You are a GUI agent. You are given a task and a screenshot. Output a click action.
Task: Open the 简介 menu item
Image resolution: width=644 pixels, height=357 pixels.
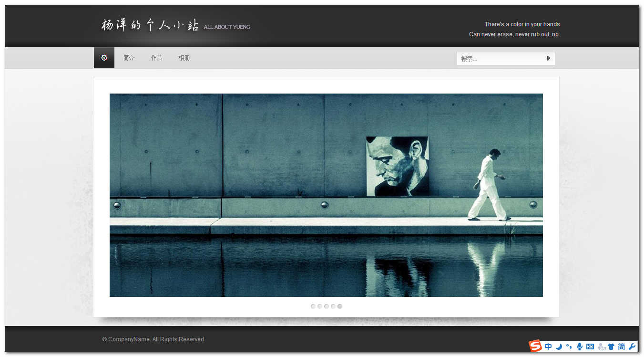point(129,58)
